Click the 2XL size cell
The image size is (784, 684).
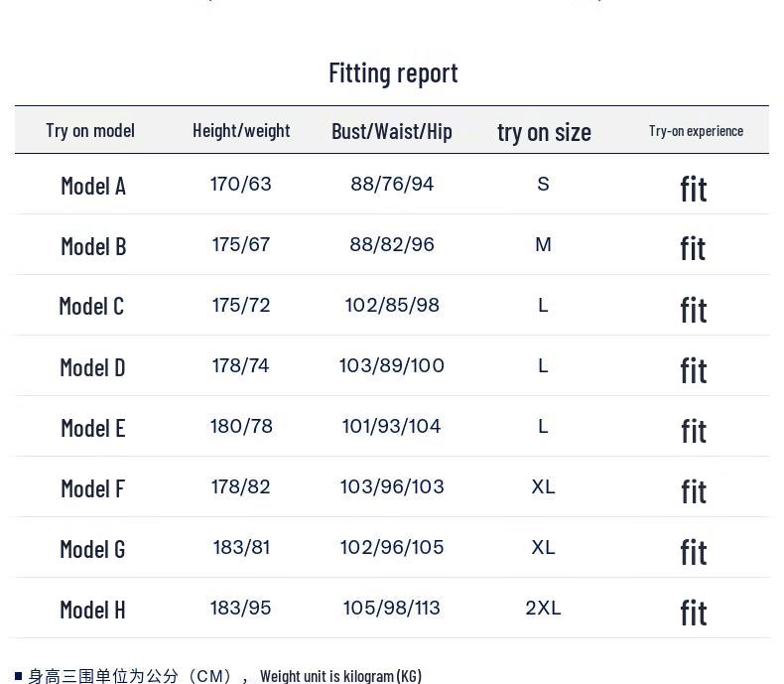coord(543,609)
